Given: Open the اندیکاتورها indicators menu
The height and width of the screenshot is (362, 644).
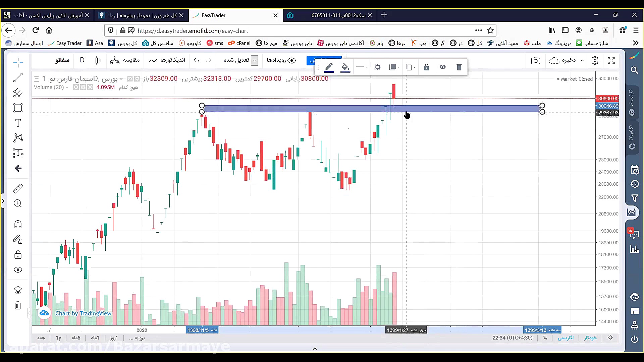Looking at the screenshot, I should [167, 60].
